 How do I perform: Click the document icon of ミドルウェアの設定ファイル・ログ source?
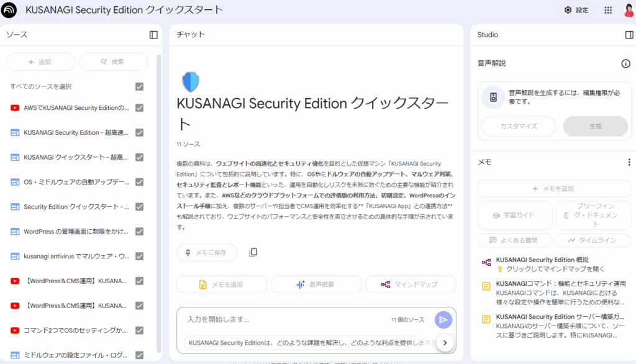(15, 355)
